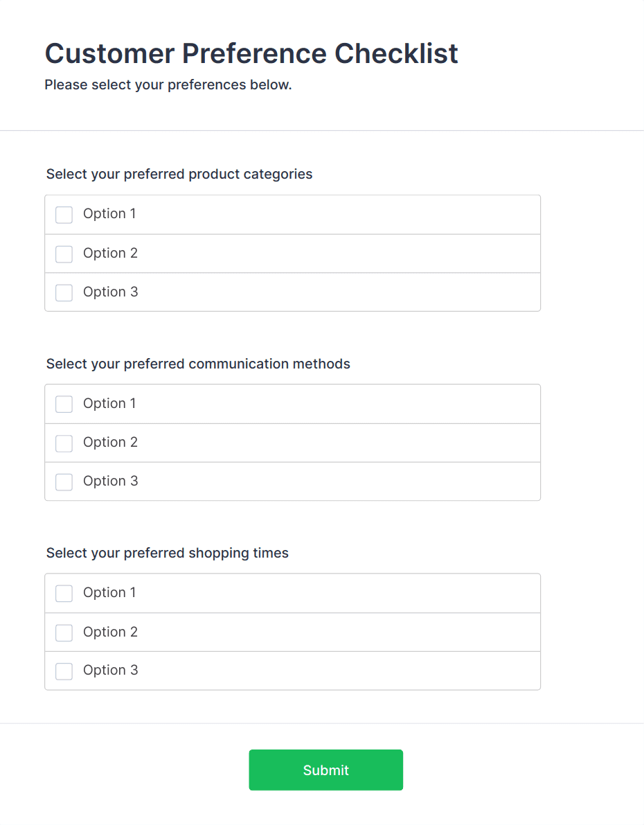
Task: Click 'Option 1' label text in shopping times
Action: 109,592
